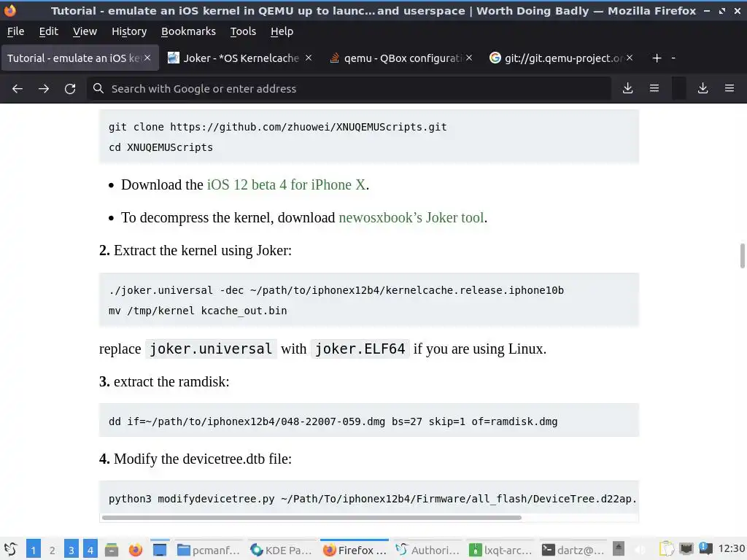Screen dimensions: 747x560
Task: Open the notification tray icon with the blue badge
Action: coord(705,548)
